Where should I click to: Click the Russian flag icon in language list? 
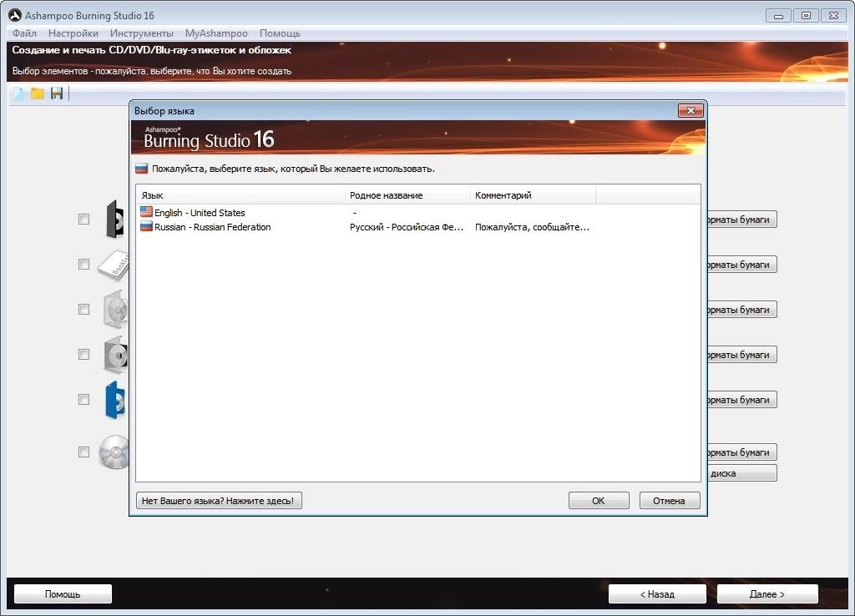tap(146, 226)
